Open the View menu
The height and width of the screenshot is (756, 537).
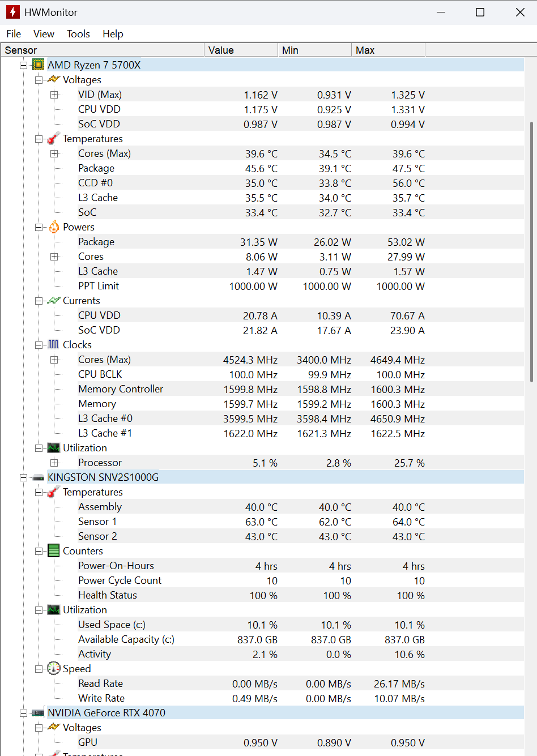pos(44,34)
